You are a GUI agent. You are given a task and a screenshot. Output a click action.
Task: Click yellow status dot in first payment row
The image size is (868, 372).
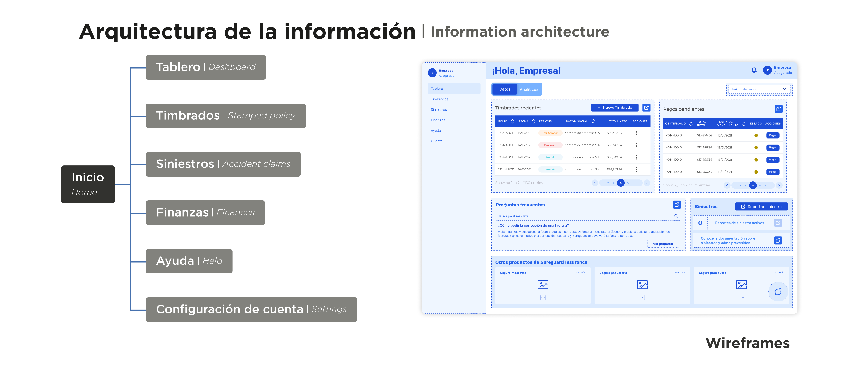click(756, 135)
